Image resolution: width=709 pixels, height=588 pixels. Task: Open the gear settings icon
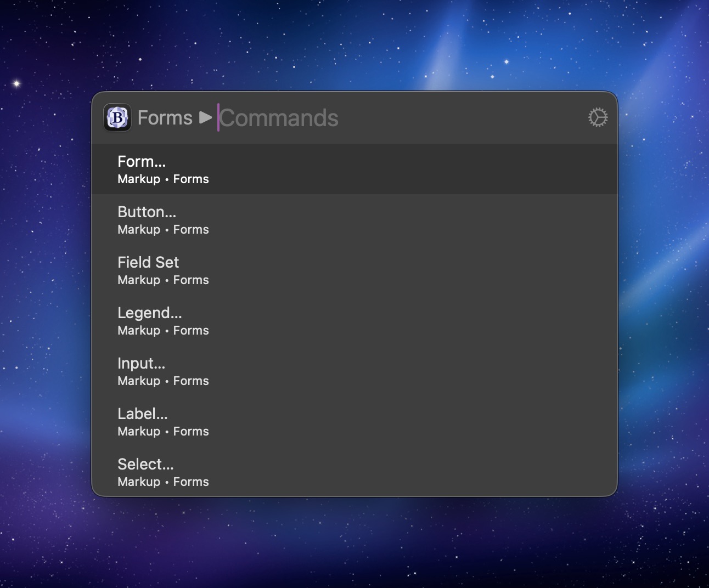coord(598,117)
